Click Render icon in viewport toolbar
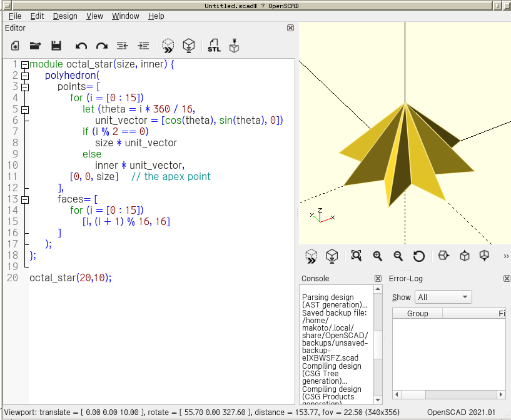The width and height of the screenshot is (511, 420). click(331, 256)
